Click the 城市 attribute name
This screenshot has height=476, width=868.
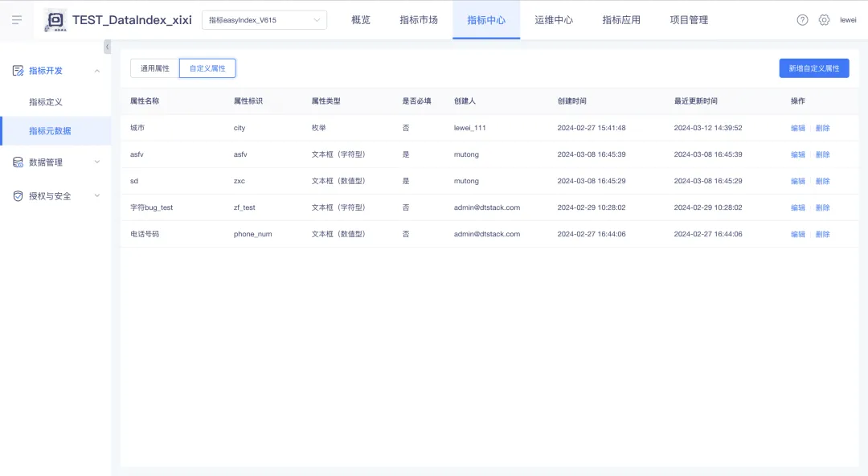(137, 128)
